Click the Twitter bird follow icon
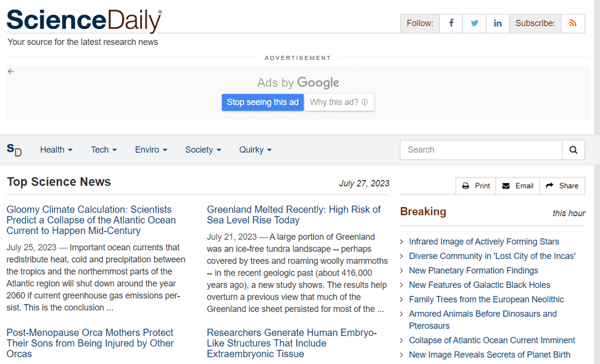Viewport: 600px width, 364px height. coord(474,23)
